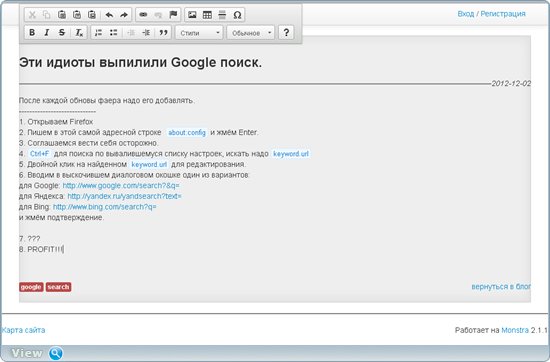Toggle italic formatting
The image size is (550, 362).
(x=47, y=33)
